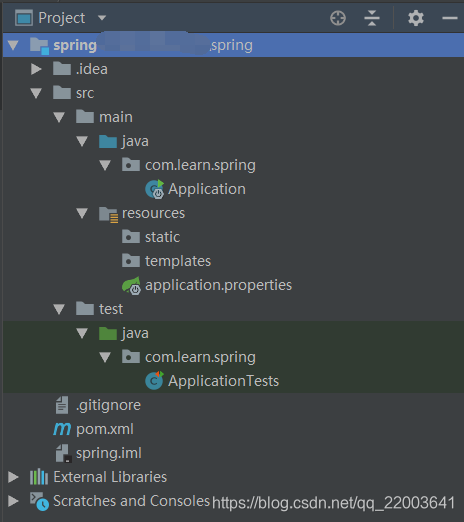
Task: Collapse the test folder
Action: tap(59, 309)
